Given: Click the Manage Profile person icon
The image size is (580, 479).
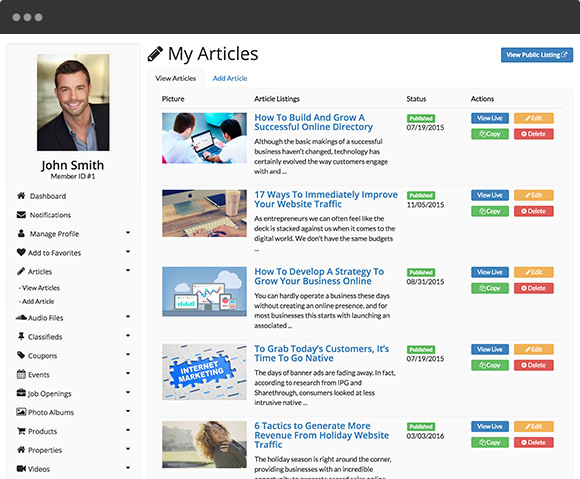Looking at the screenshot, I should pyautogui.click(x=21, y=233).
